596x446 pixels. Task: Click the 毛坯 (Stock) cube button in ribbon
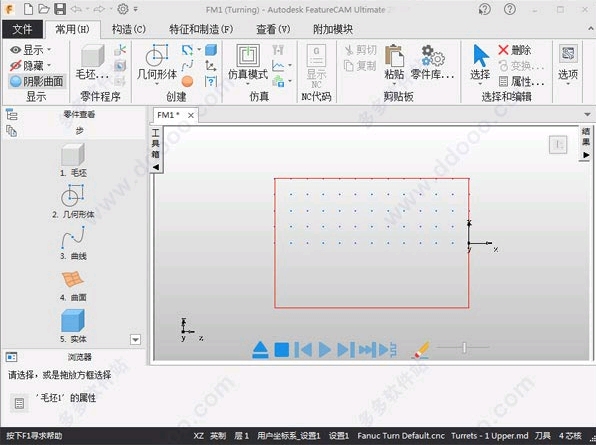92,63
